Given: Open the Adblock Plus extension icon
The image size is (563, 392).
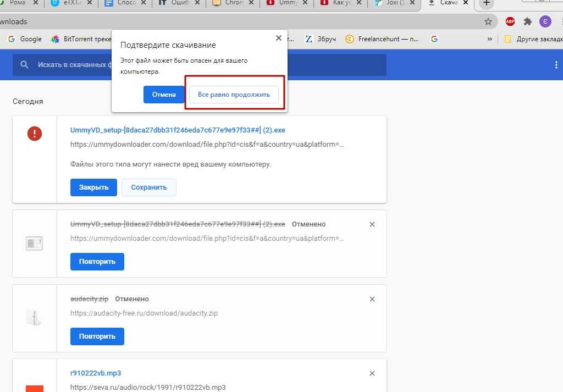Looking at the screenshot, I should [510, 21].
